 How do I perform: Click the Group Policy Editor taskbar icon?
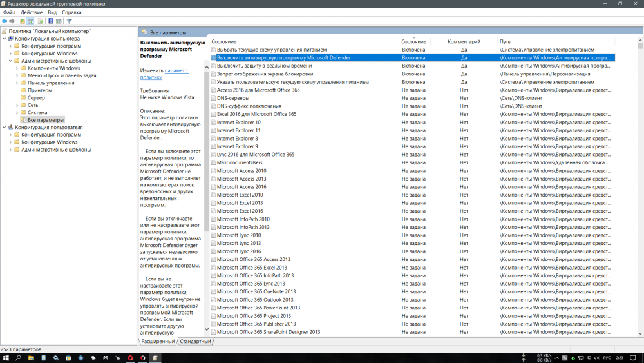pyautogui.click(x=155, y=358)
